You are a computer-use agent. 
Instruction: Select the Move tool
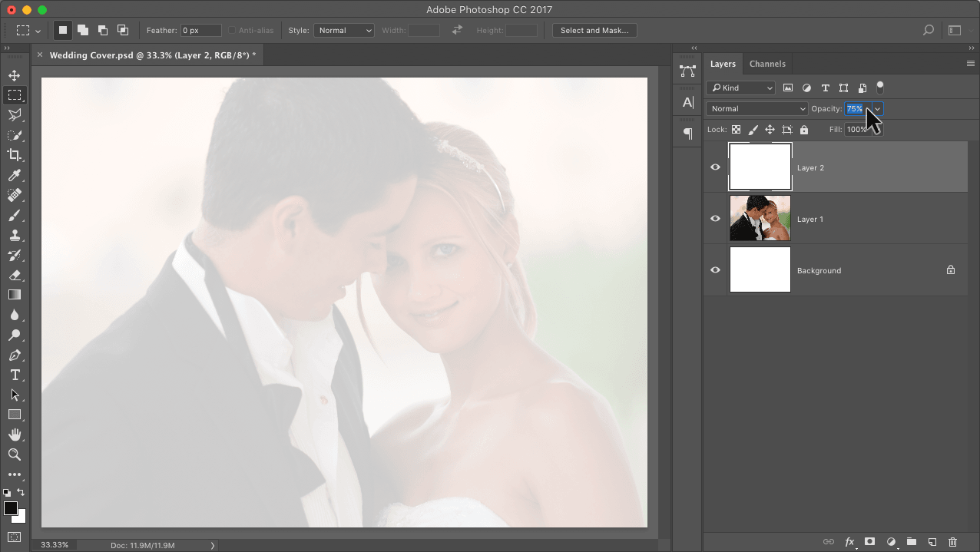point(15,75)
